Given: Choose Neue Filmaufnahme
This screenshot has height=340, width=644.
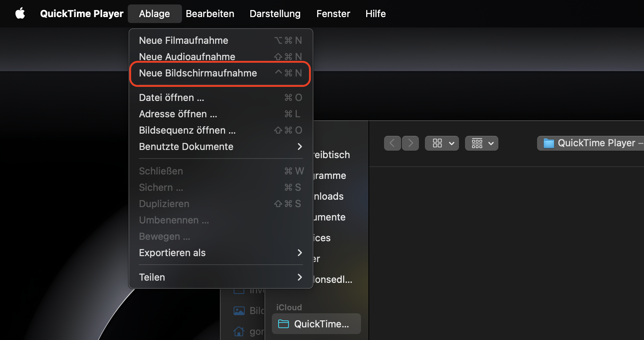Looking at the screenshot, I should coord(221,40).
